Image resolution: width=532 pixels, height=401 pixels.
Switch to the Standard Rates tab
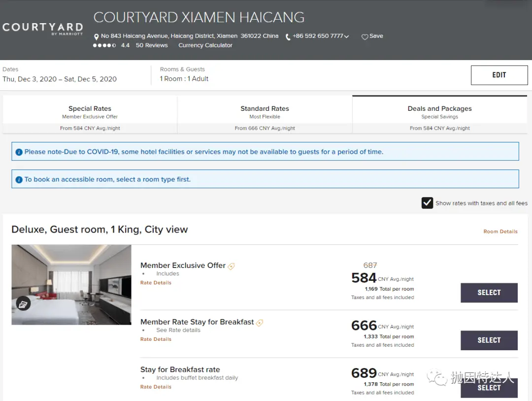[265, 113]
